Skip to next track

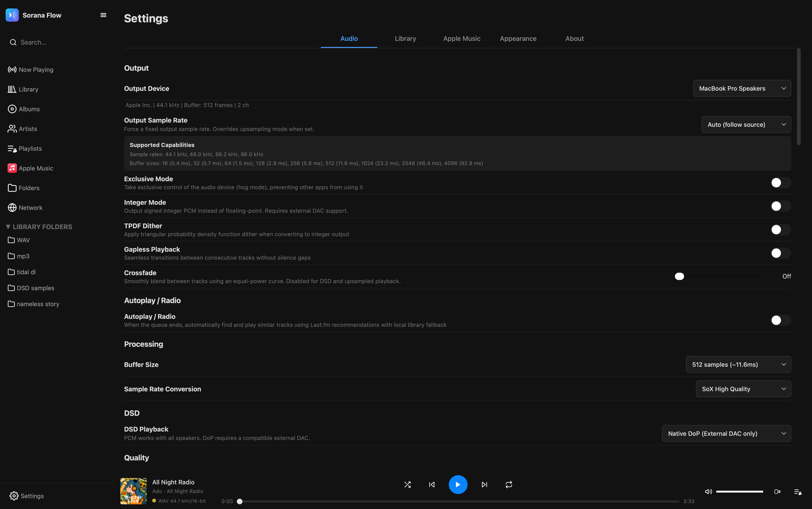484,484
